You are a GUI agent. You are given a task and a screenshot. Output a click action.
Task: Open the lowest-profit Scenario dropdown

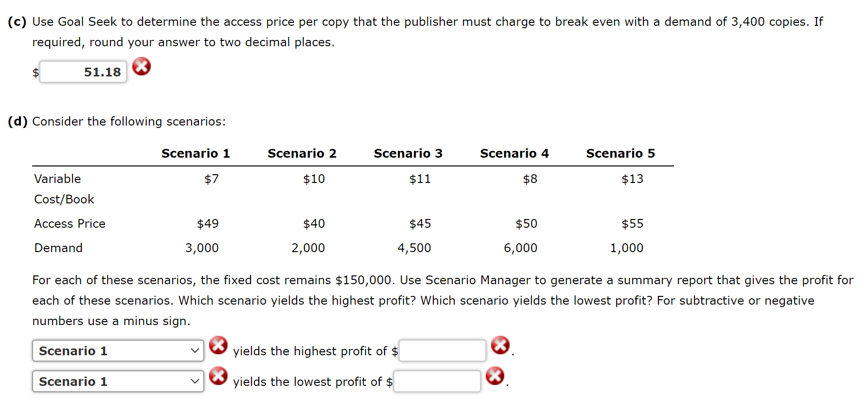[118, 382]
